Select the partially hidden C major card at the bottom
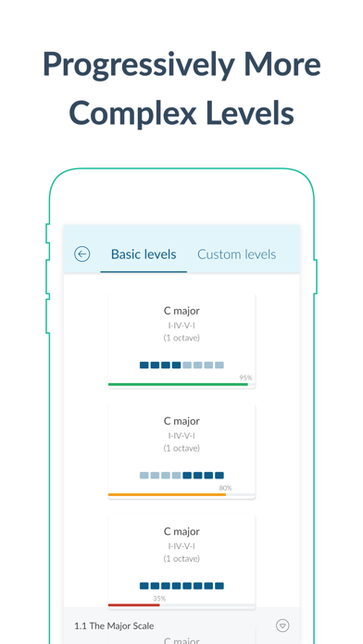The width and height of the screenshot is (363, 644). pyautogui.click(x=181, y=638)
